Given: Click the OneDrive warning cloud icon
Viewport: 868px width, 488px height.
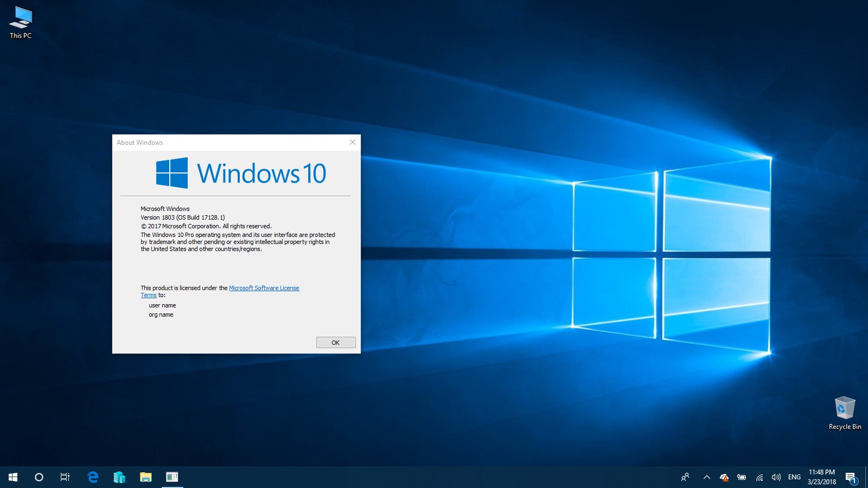Looking at the screenshot, I should tap(724, 477).
